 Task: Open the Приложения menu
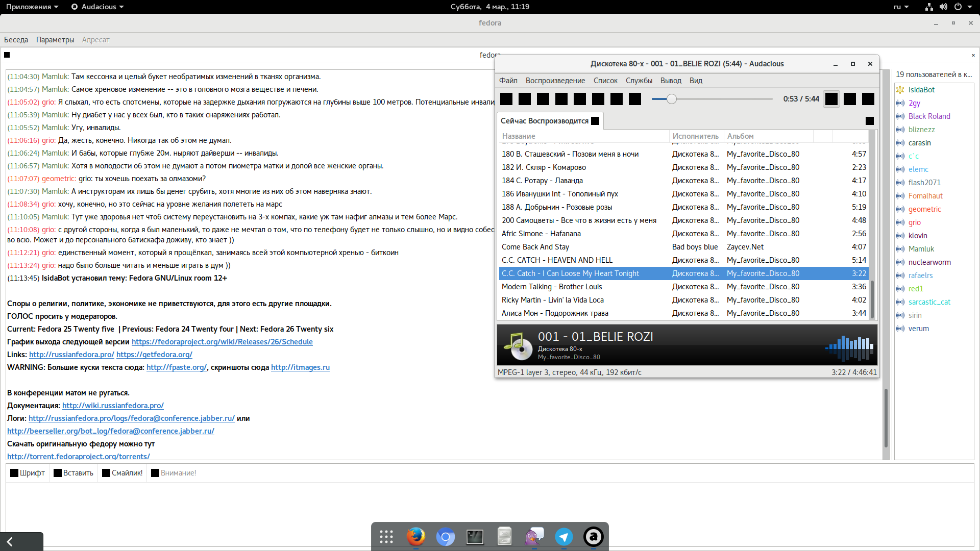coord(32,7)
